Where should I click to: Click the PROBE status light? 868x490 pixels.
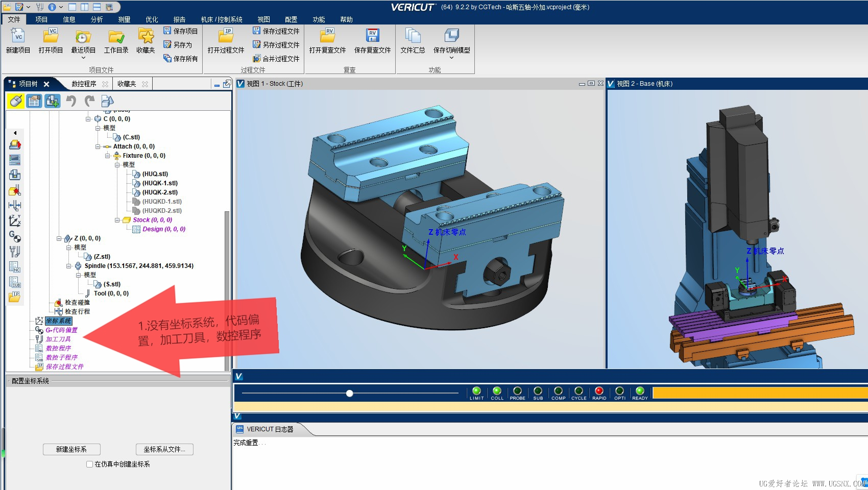point(517,391)
